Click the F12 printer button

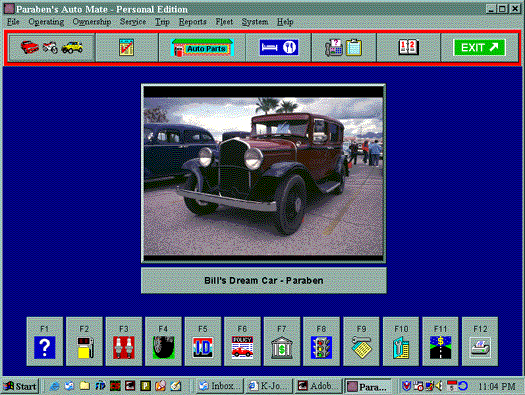[x=480, y=341]
